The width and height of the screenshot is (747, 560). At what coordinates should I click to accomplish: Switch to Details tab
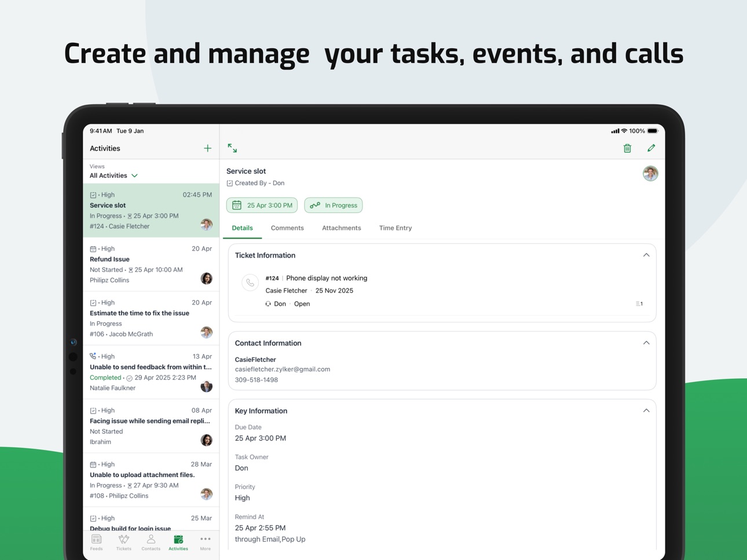(242, 228)
